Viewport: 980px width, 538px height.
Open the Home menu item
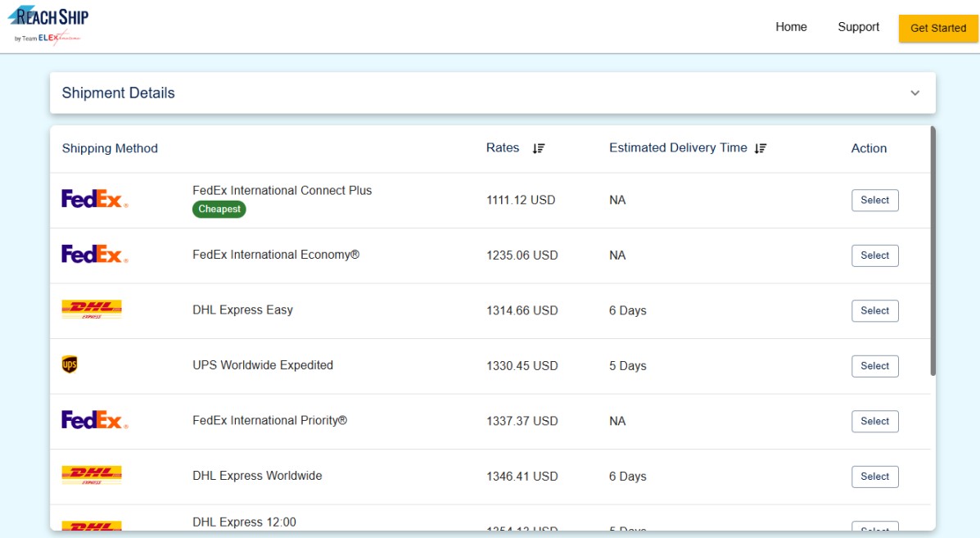791,27
